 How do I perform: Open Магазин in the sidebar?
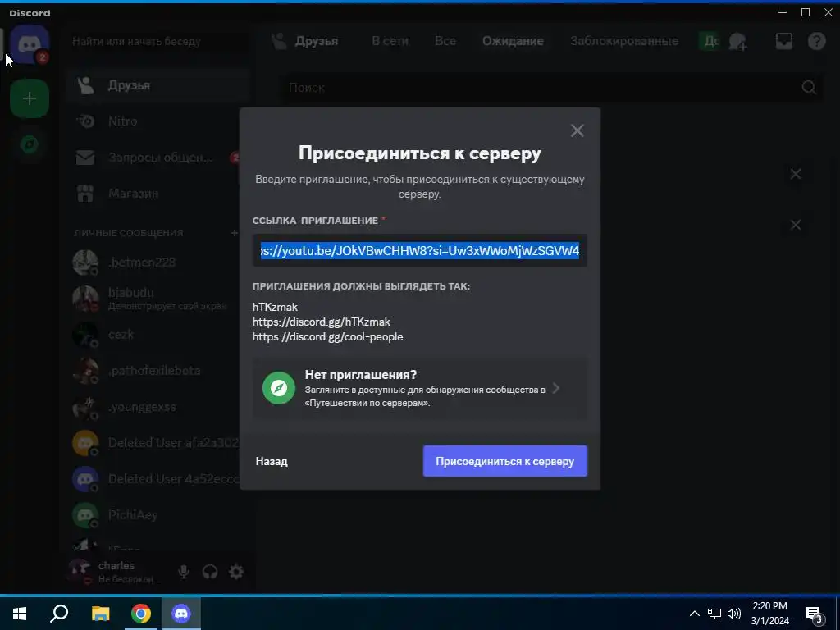coord(158,193)
